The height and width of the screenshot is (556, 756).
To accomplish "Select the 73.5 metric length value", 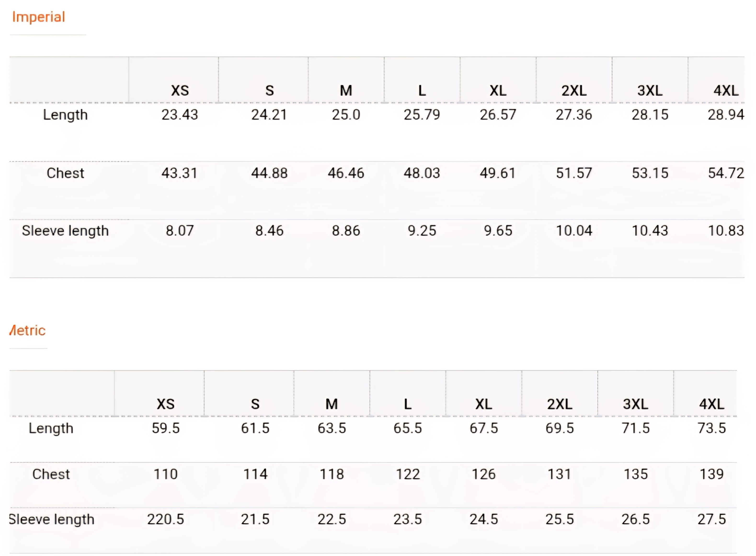I will click(x=712, y=429).
